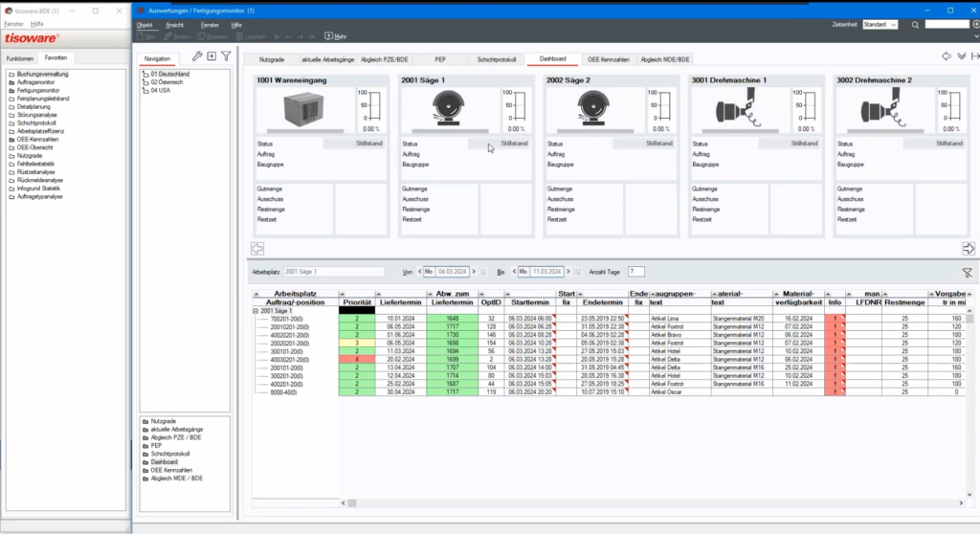The width and height of the screenshot is (980, 534).
Task: Click the wrench settings icon in Navigation
Action: (x=197, y=56)
